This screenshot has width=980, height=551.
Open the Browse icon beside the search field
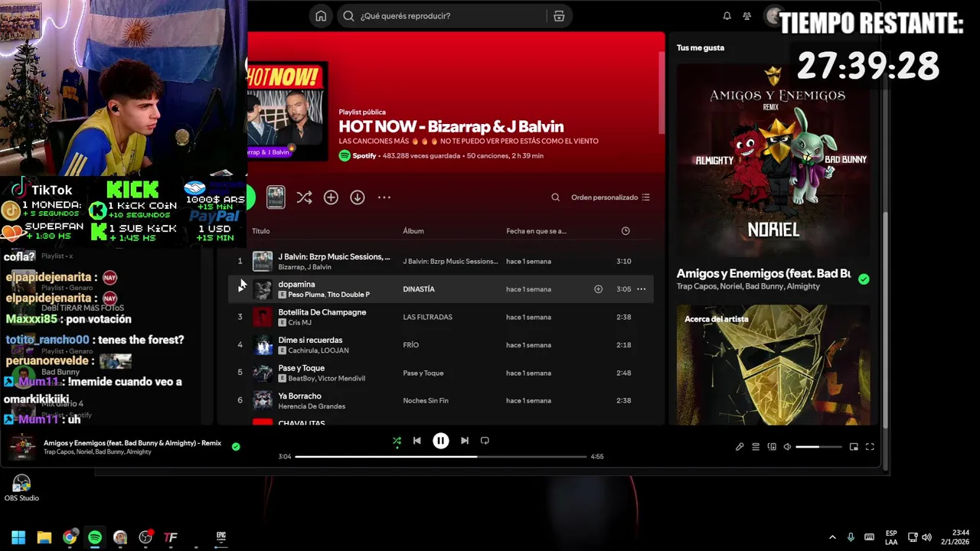(x=559, y=16)
